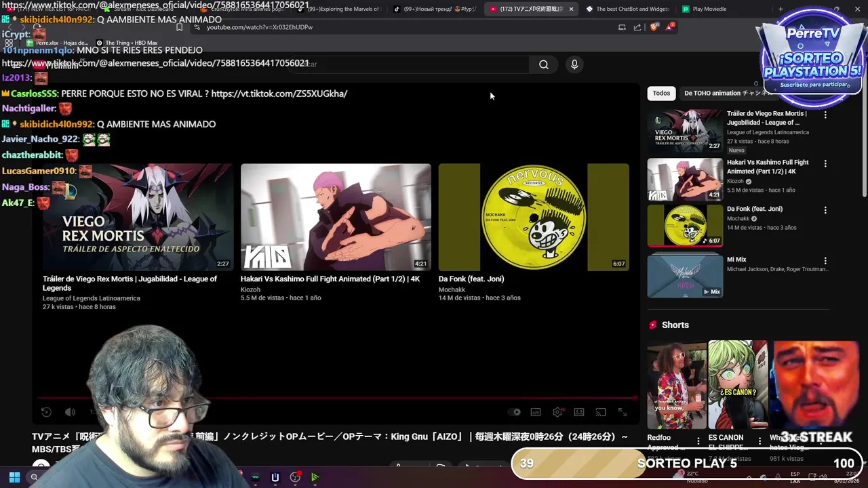Open Da Fonk end-screen thumbnail
The width and height of the screenshot is (868, 488).
(534, 217)
